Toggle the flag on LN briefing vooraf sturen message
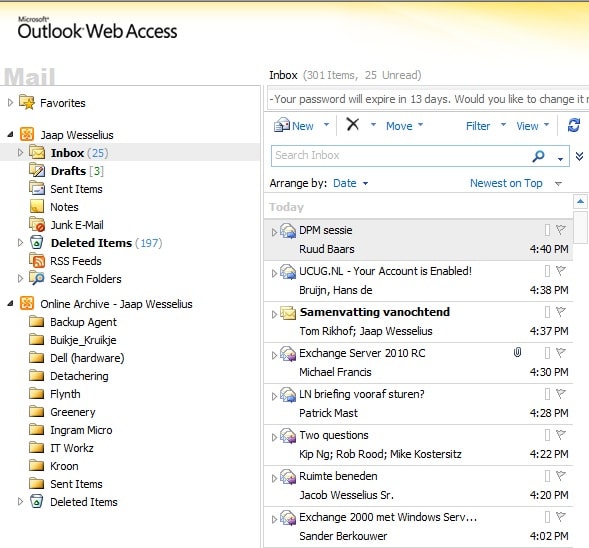Image resolution: width=589 pixels, height=548 pixels. [x=561, y=394]
